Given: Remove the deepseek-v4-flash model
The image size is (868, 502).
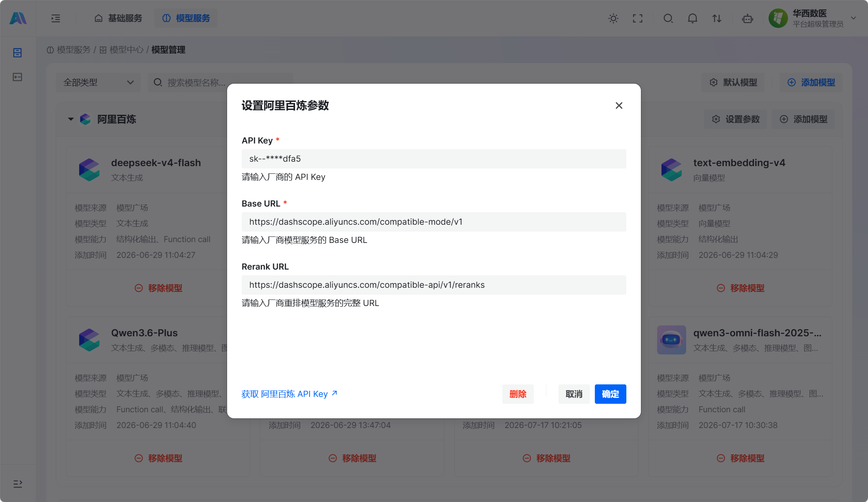Looking at the screenshot, I should pos(158,288).
